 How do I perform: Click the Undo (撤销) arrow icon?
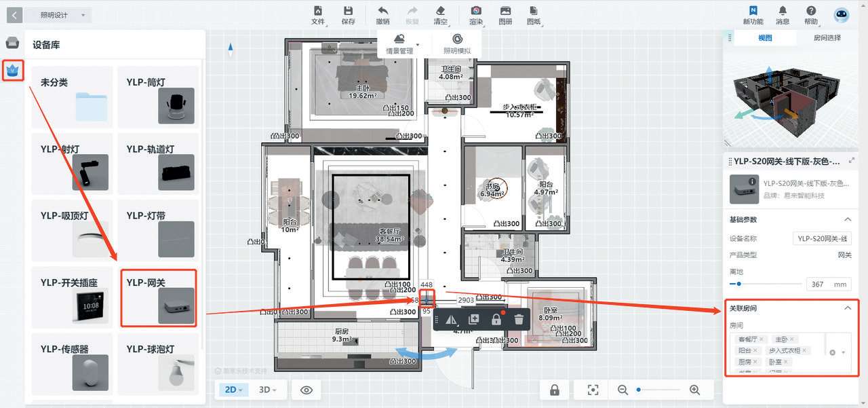point(382,12)
